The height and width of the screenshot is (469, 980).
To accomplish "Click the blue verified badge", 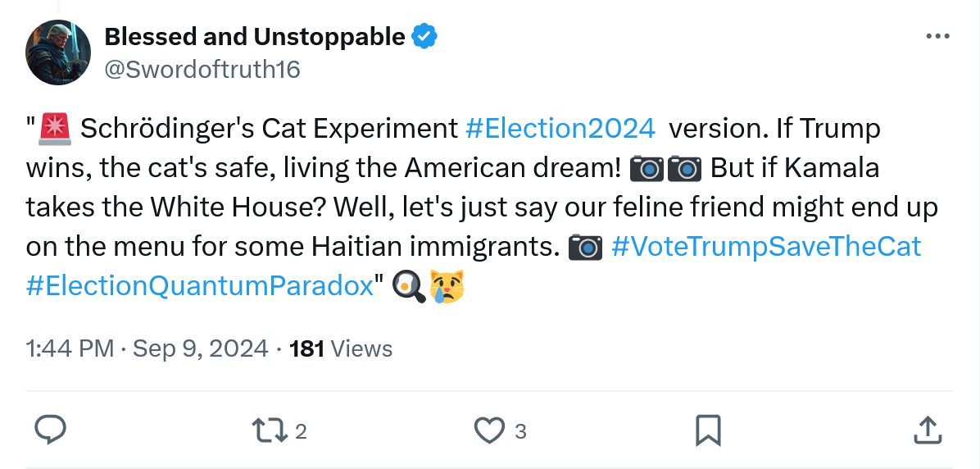I will tap(424, 37).
